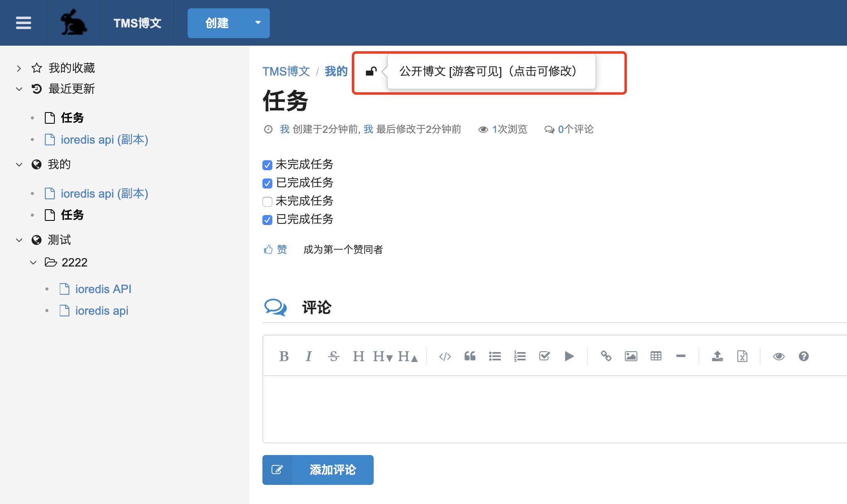Open the 创建 dropdown arrow
This screenshot has width=847, height=504.
[258, 23]
